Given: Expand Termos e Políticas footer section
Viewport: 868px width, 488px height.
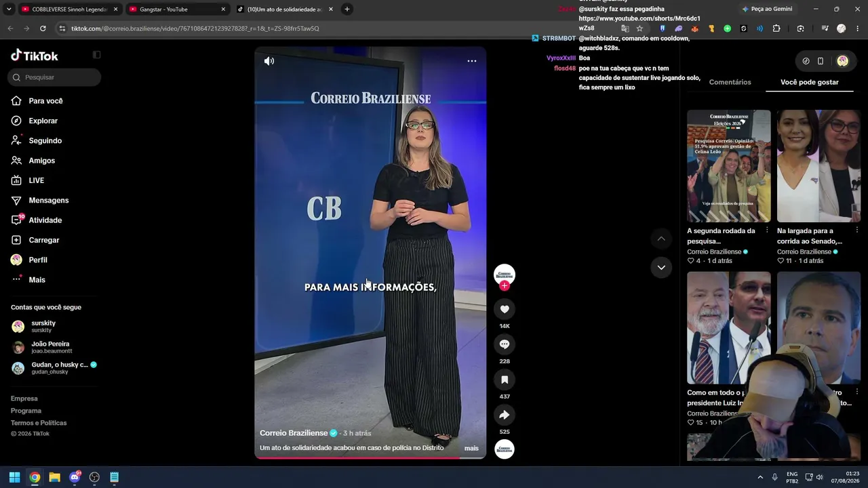Looking at the screenshot, I should [x=39, y=423].
